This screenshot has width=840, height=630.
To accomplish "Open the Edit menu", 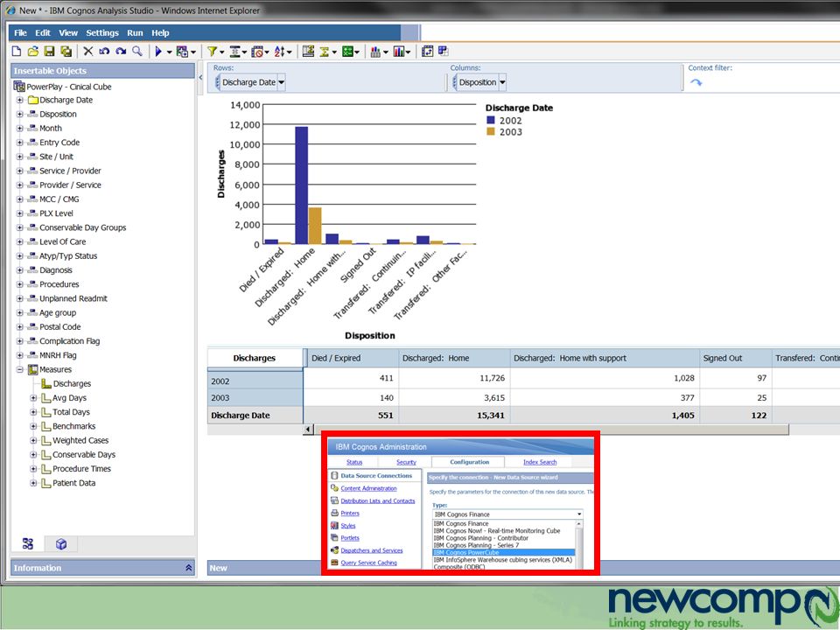I will 43,32.
